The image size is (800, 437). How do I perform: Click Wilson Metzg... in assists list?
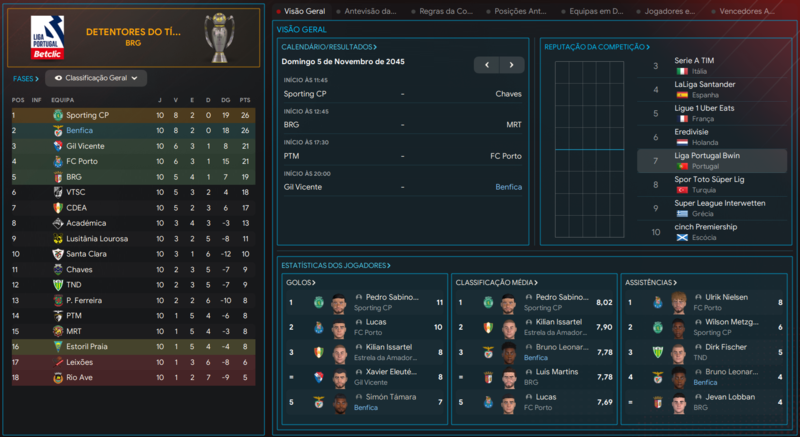[732, 322]
